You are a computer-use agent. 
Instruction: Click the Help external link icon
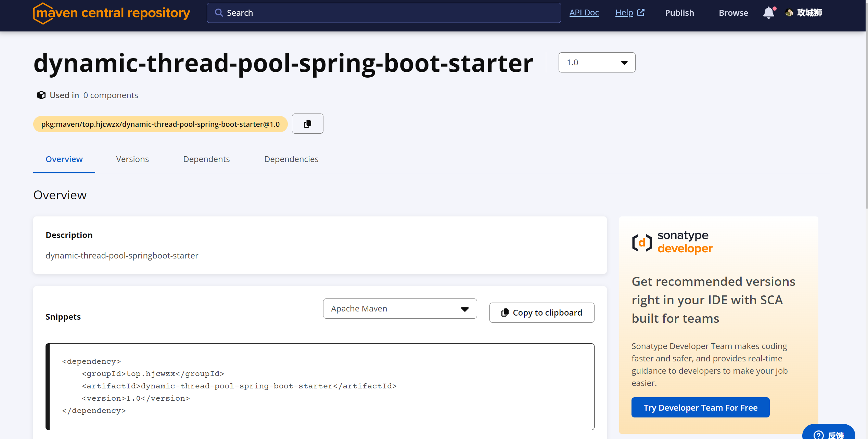coord(641,13)
